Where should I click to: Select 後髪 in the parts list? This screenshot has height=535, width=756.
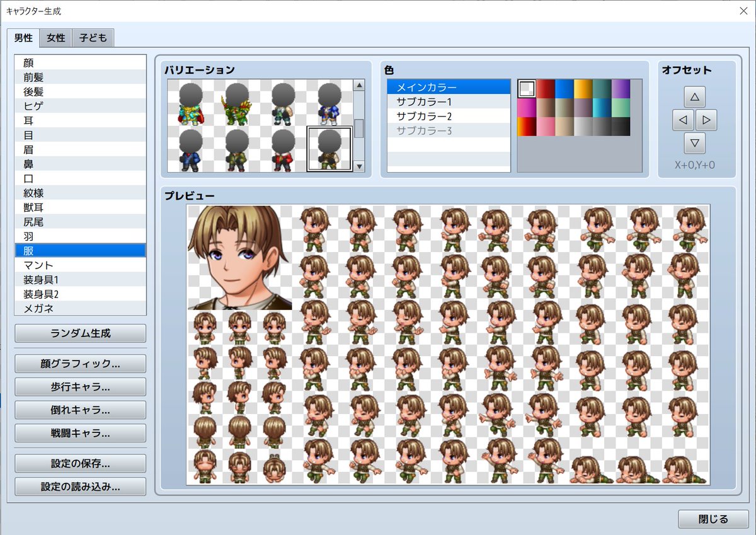point(80,91)
